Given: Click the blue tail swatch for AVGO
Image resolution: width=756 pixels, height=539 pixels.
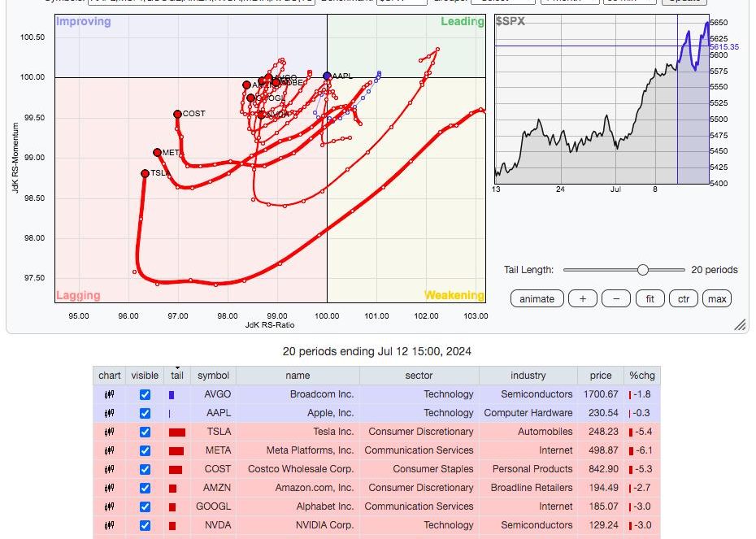Looking at the screenshot, I should [172, 395].
